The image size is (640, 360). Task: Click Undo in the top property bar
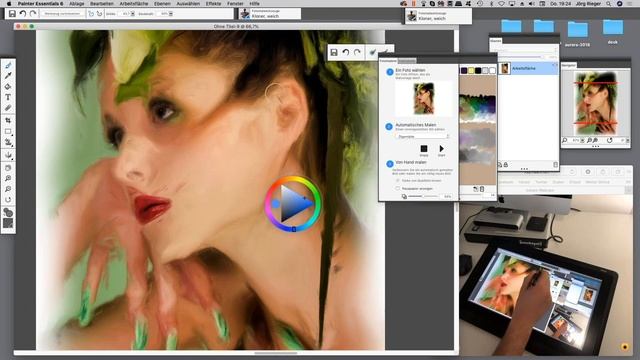click(x=23, y=13)
